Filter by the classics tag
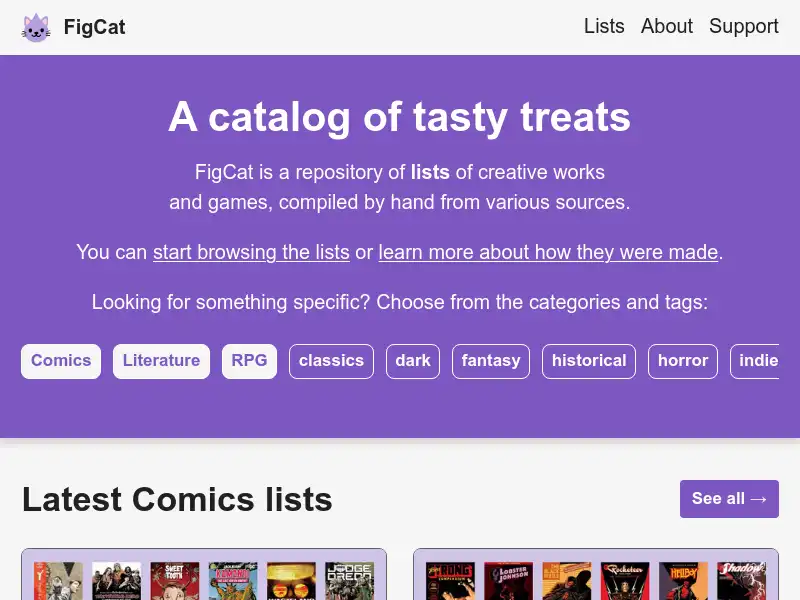Screen dimensions: 800x600 point(331,361)
